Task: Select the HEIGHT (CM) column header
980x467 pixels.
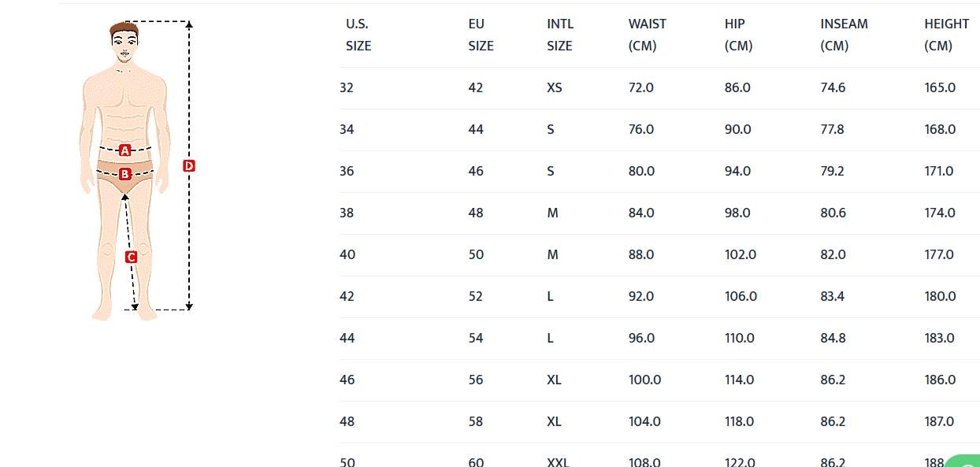Action: point(946,35)
